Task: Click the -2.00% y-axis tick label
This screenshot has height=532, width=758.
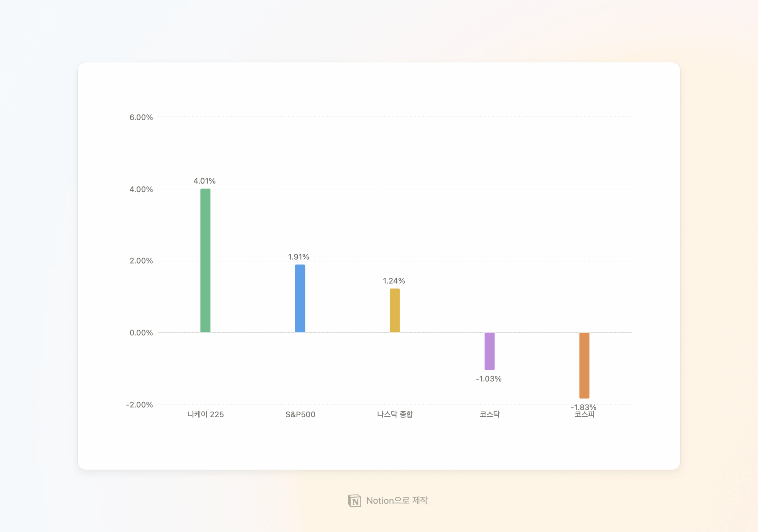Action: pos(139,405)
